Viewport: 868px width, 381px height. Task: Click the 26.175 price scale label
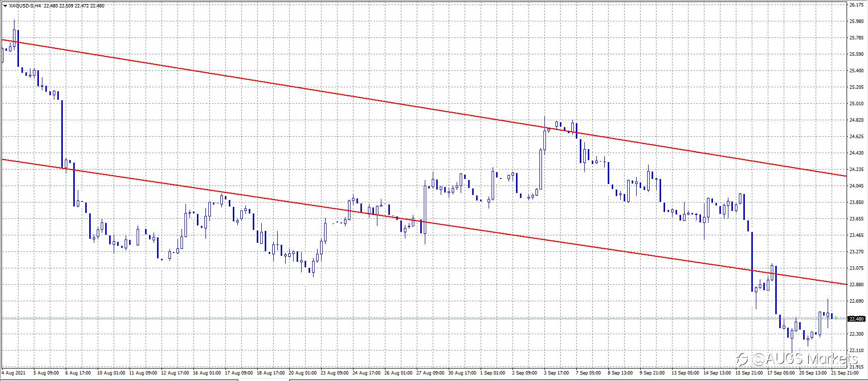point(856,5)
